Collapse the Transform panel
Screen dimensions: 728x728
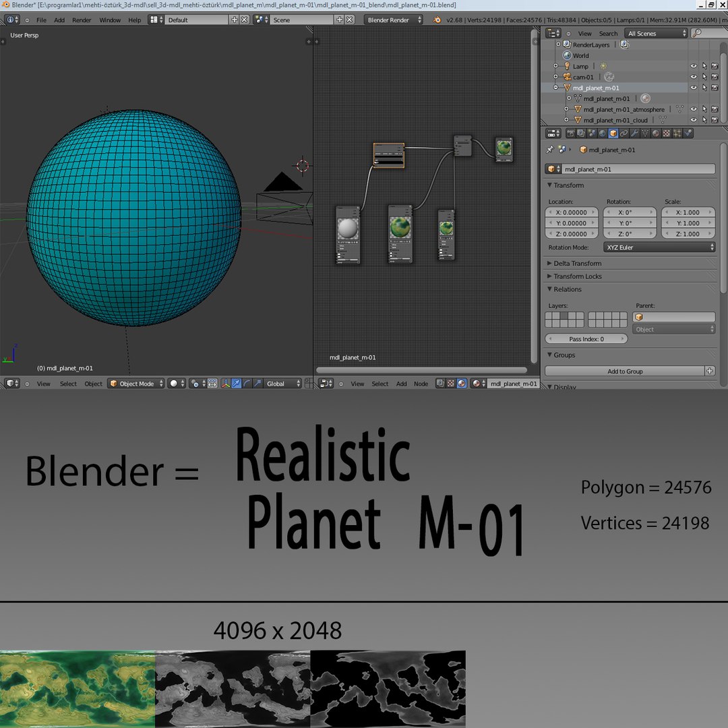(x=550, y=185)
